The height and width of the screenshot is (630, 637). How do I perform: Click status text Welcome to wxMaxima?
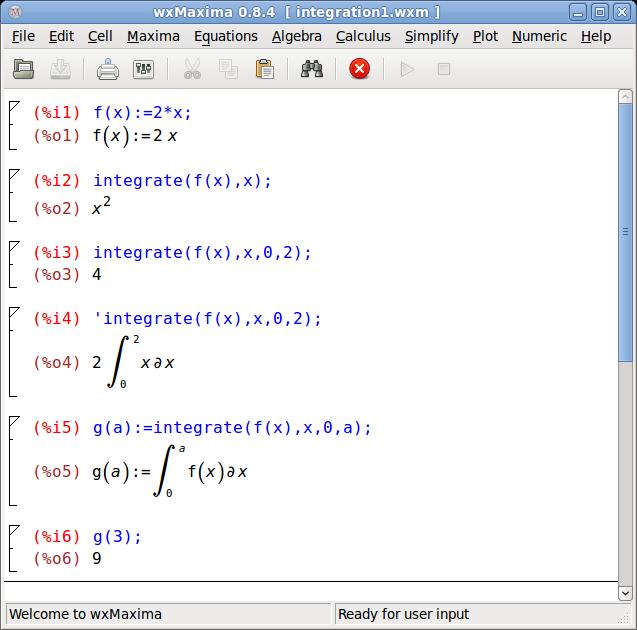tap(85, 614)
